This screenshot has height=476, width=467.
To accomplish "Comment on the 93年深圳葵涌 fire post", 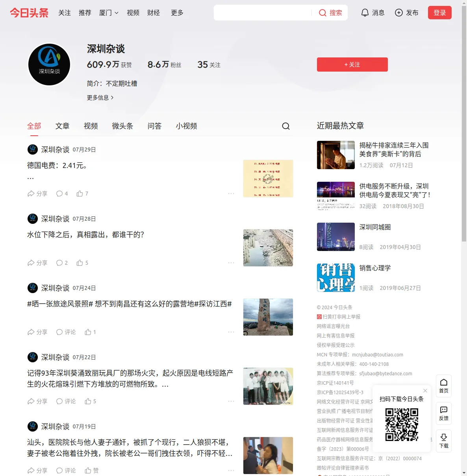I will pyautogui.click(x=66, y=401).
